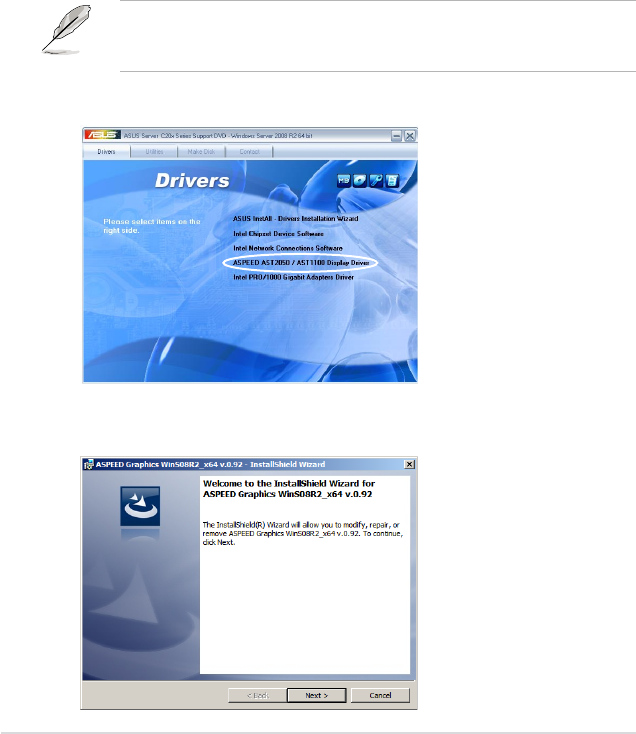Switch to the Drivers tab
Viewport: 636px width, 734px height.
(x=106, y=152)
